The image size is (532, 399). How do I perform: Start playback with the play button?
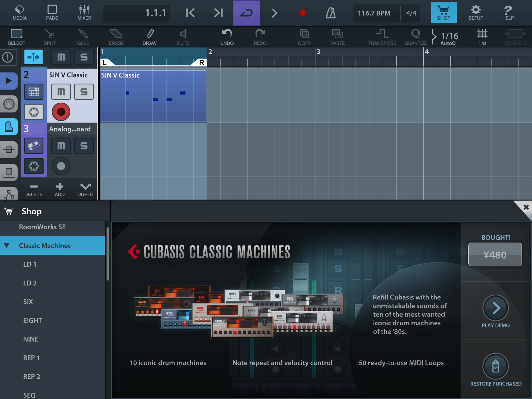(274, 13)
